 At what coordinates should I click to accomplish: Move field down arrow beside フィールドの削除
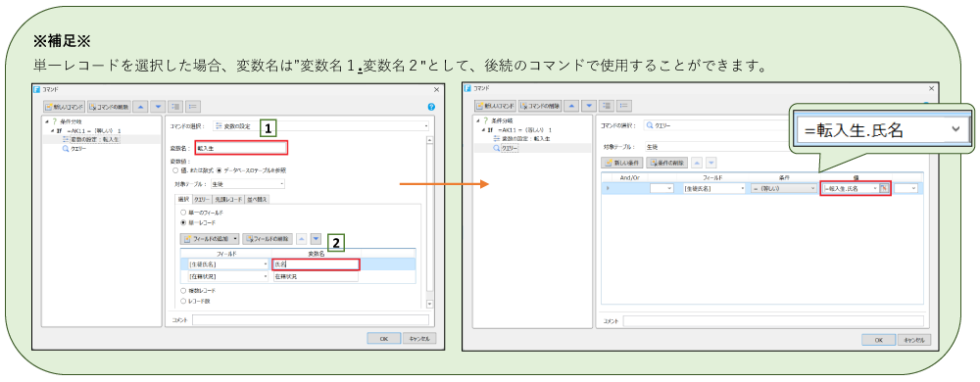click(317, 238)
